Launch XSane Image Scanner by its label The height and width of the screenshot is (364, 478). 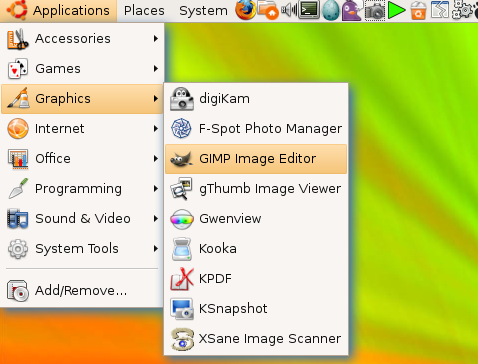click(x=270, y=339)
